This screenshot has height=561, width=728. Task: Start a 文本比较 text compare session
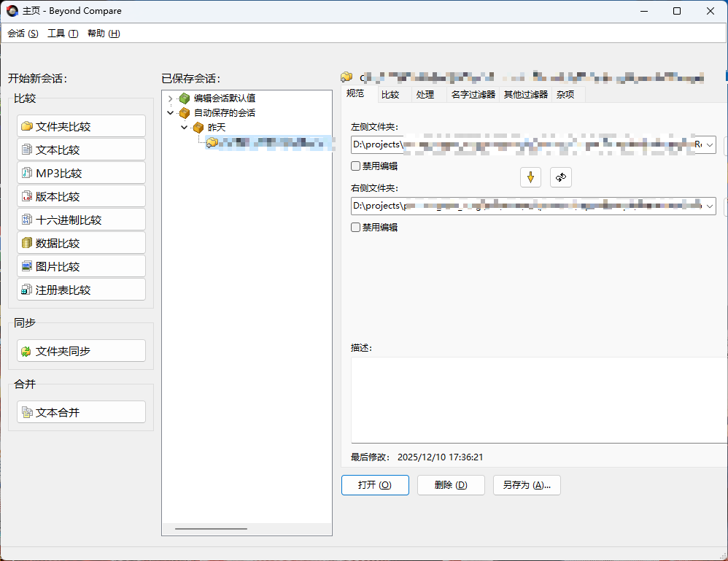81,150
